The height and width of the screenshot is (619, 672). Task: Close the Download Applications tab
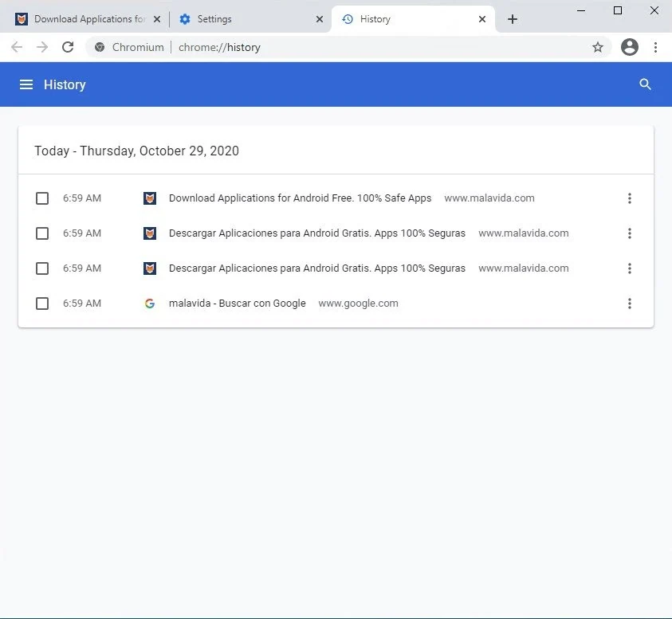157,19
